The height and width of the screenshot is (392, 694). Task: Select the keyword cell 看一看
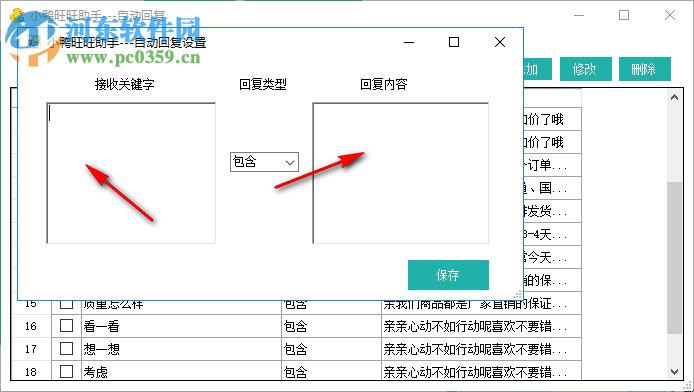pos(181,326)
